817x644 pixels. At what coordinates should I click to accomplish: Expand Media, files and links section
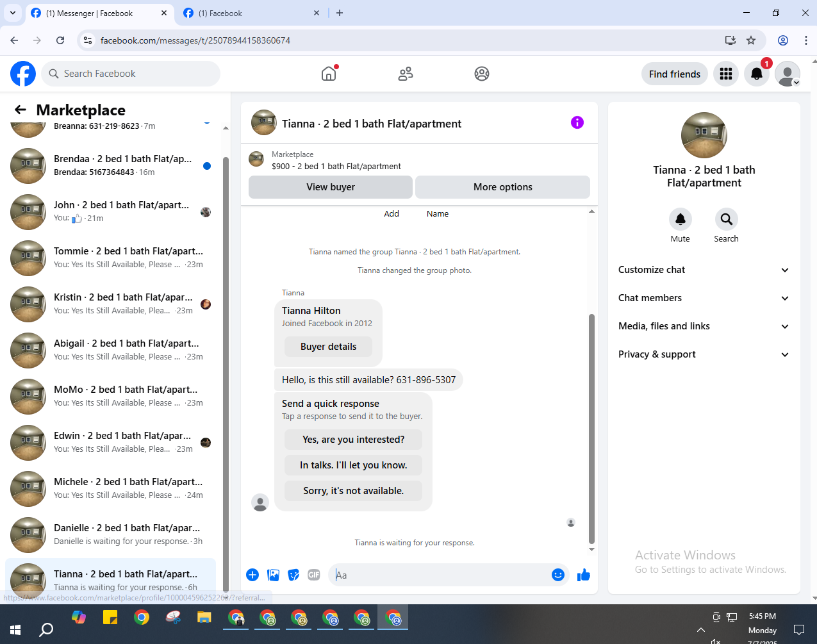[x=704, y=326]
